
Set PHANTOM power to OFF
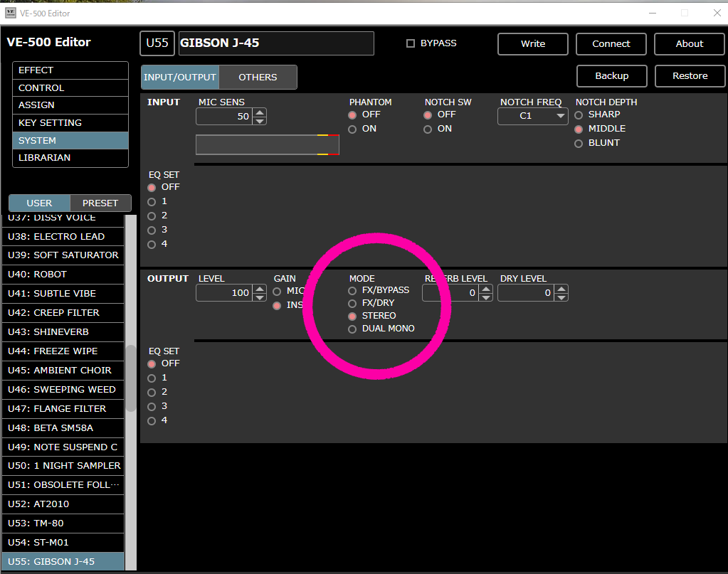(352, 115)
